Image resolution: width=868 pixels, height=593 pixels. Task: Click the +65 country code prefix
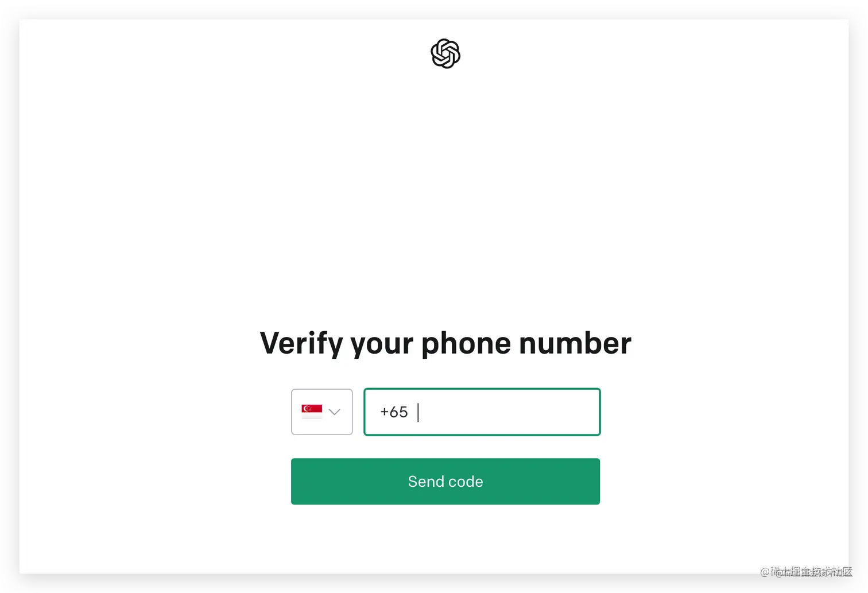click(394, 412)
